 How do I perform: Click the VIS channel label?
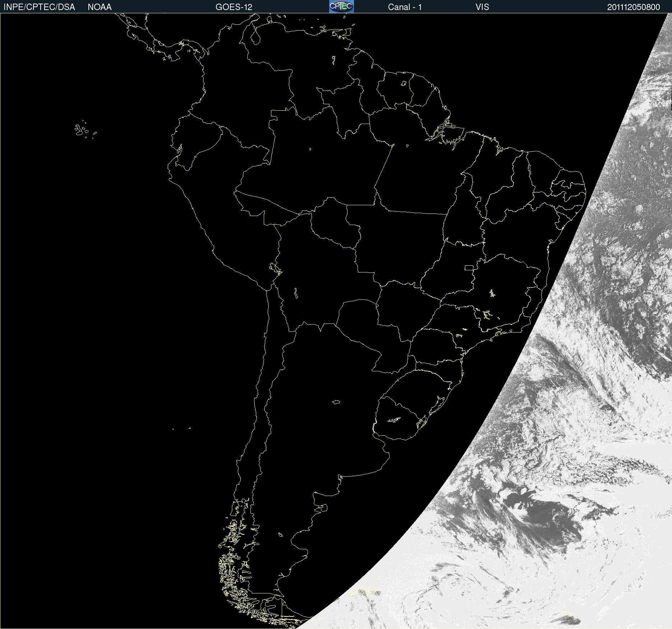[482, 7]
